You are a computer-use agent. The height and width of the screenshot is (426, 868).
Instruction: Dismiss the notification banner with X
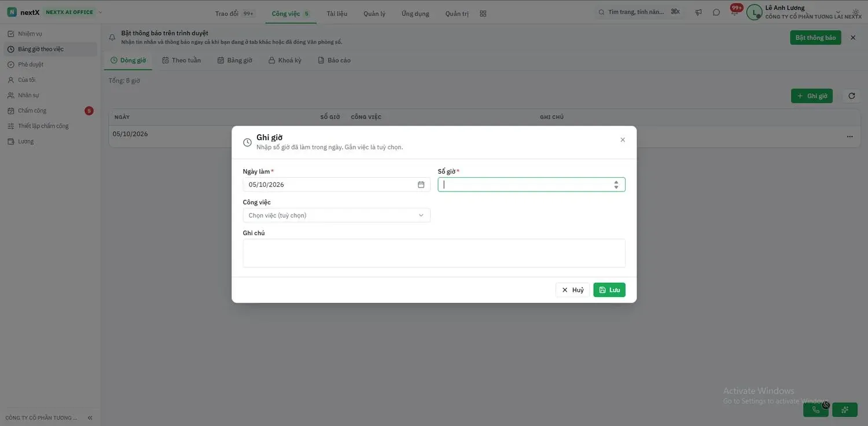pos(852,38)
